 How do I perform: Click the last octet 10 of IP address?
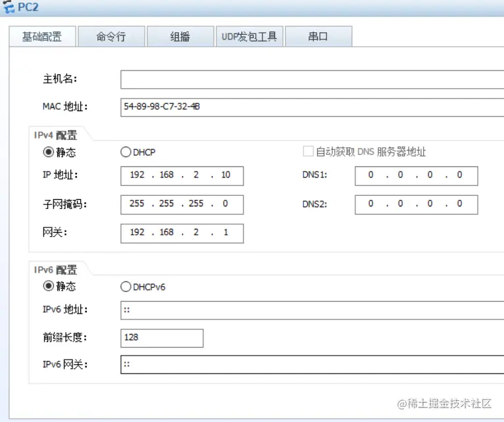pyautogui.click(x=226, y=175)
